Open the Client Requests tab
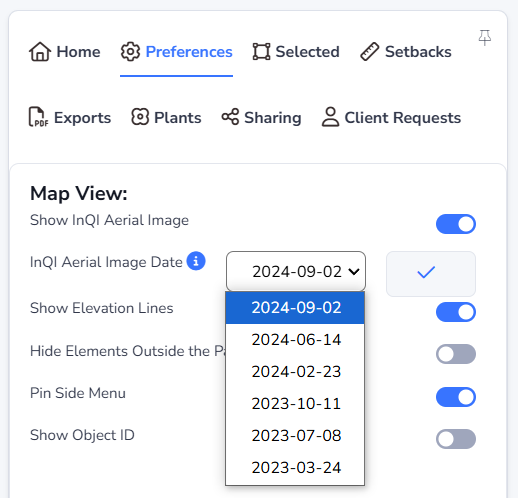The height and width of the screenshot is (498, 518). pos(391,117)
